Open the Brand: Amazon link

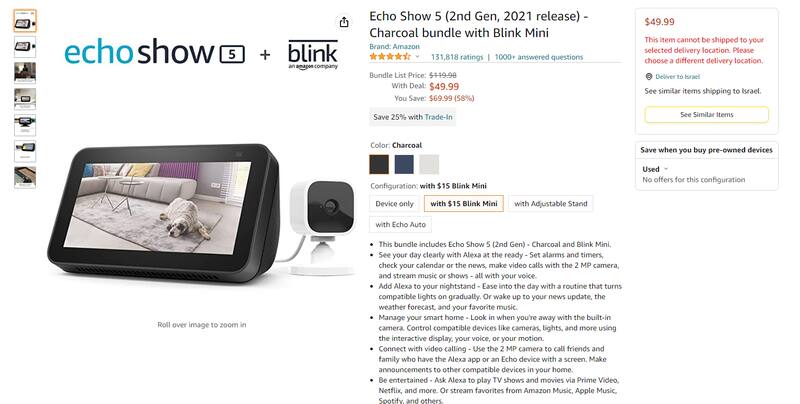(x=394, y=46)
